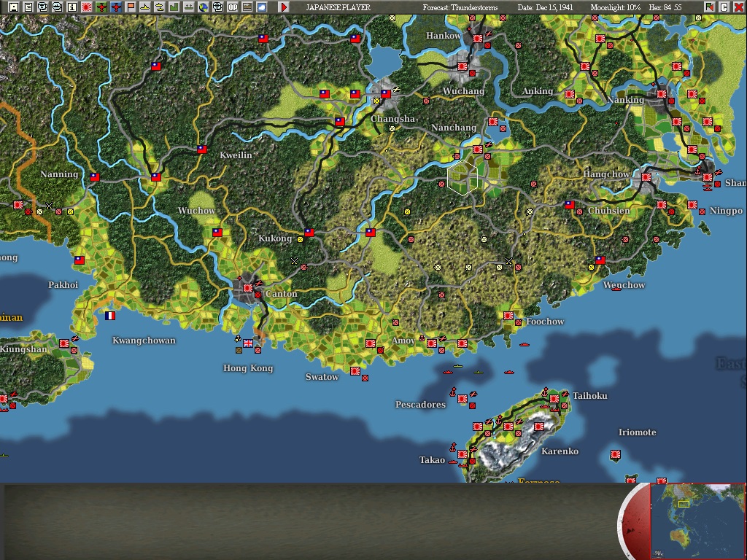747x560 pixels.
Task: Click the red plane on blue icon
Action: pos(116,7)
